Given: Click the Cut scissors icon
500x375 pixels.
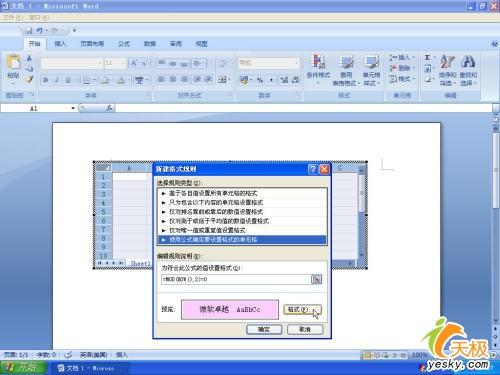Looking at the screenshot, I should pyautogui.click(x=29, y=58).
